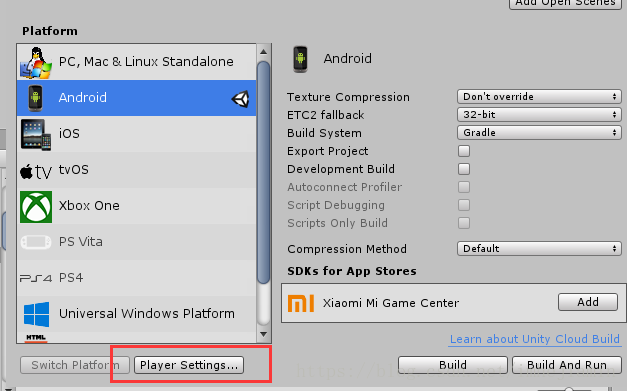Open the Texture Compression dropdown
627x391 pixels.
tap(539, 97)
